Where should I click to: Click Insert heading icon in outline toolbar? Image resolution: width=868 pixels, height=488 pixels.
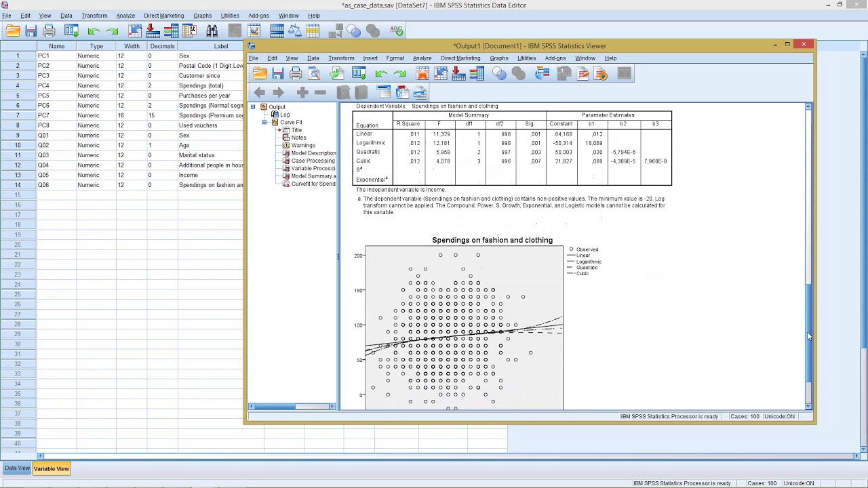[384, 92]
